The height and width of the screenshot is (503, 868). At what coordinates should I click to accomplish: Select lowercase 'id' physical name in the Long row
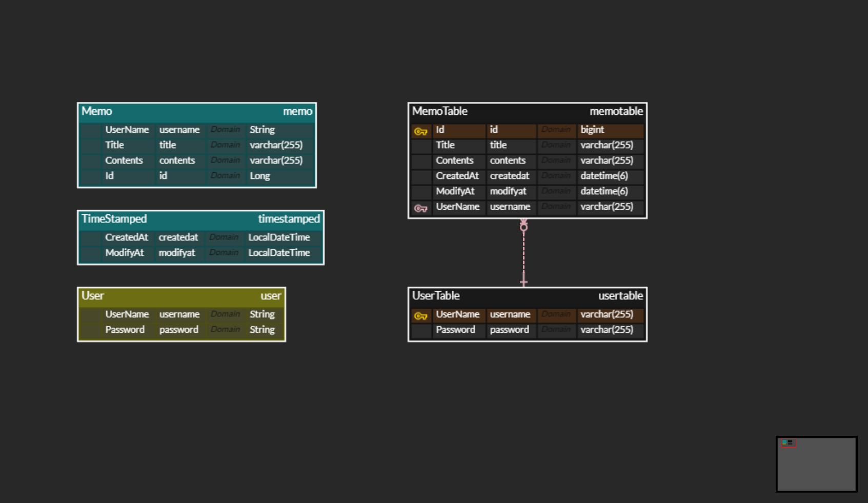(163, 176)
